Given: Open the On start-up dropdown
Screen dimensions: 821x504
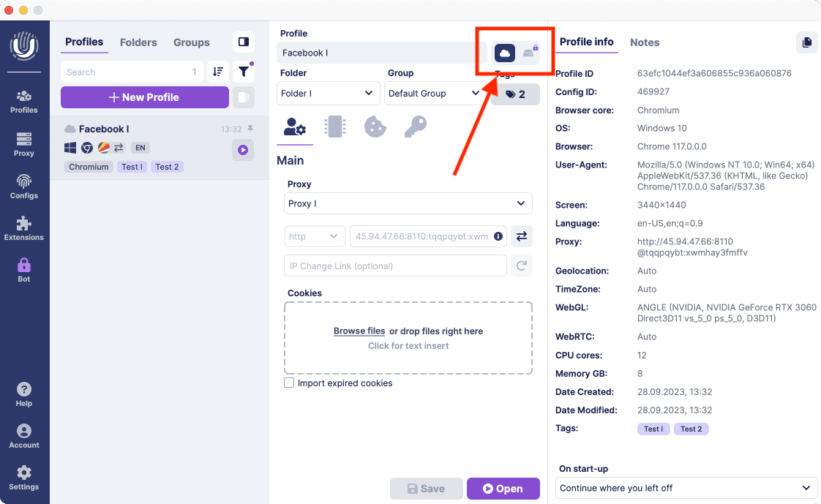Looking at the screenshot, I should coord(686,488).
